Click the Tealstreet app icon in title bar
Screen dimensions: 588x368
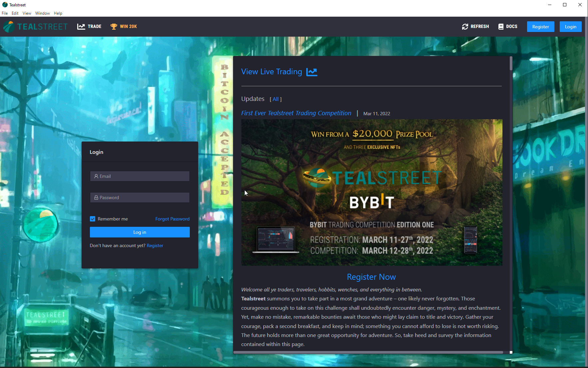click(5, 5)
